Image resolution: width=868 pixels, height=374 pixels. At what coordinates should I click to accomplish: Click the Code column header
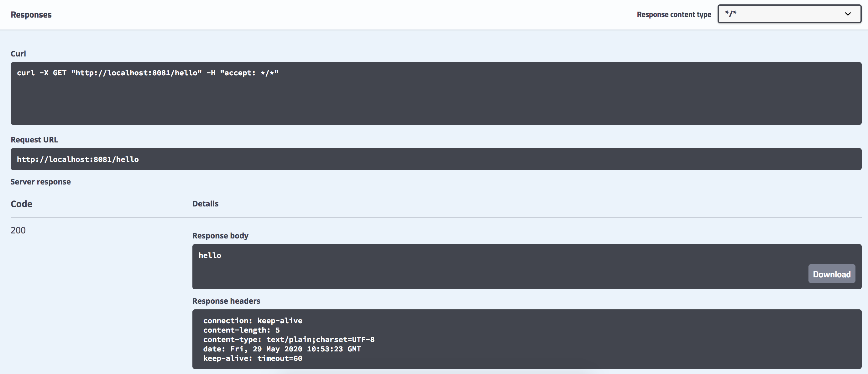[22, 204]
